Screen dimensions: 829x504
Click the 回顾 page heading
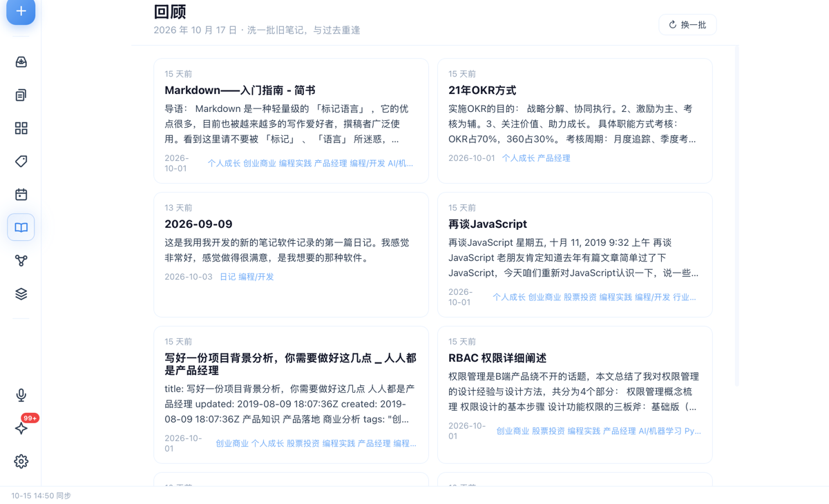(170, 12)
